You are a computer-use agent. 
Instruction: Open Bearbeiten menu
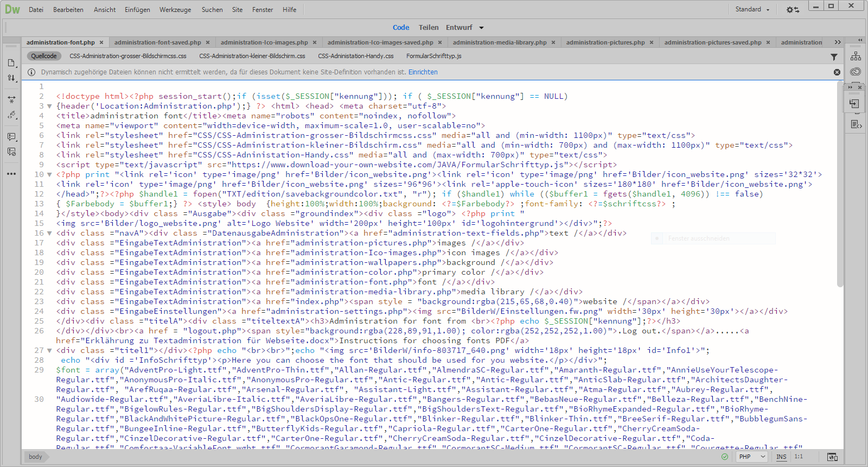tap(68, 10)
